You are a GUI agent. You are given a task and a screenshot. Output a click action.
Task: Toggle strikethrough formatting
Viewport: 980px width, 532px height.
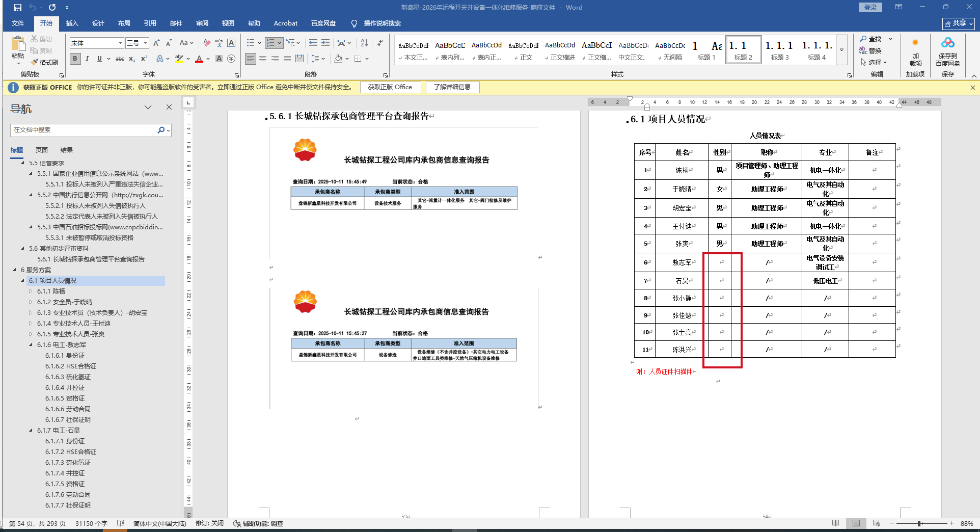click(120, 59)
